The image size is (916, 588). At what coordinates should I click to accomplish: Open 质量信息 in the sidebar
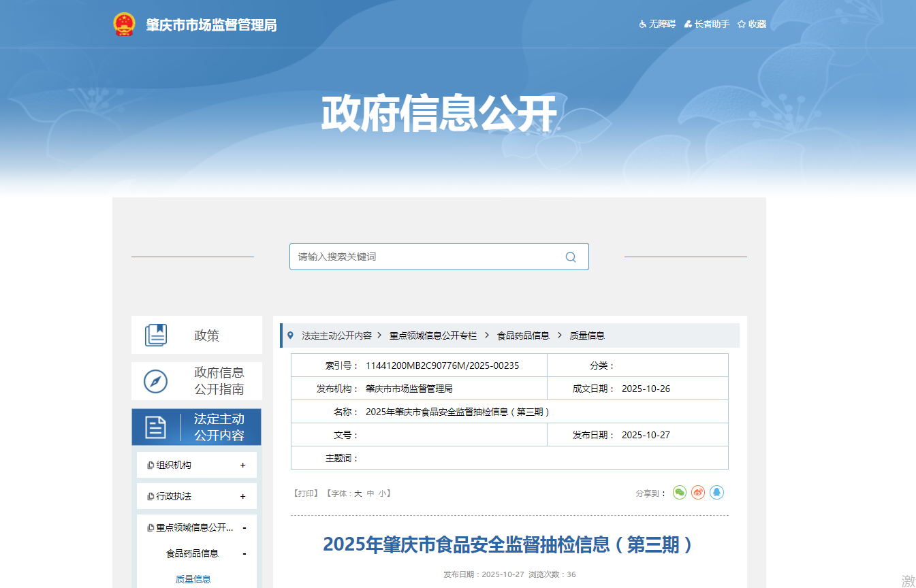[x=193, y=579]
